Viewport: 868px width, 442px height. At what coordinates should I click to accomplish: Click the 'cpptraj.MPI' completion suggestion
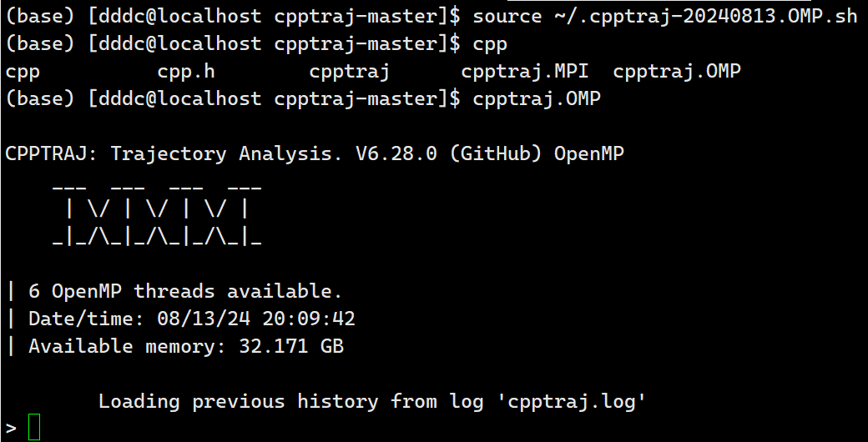click(525, 72)
